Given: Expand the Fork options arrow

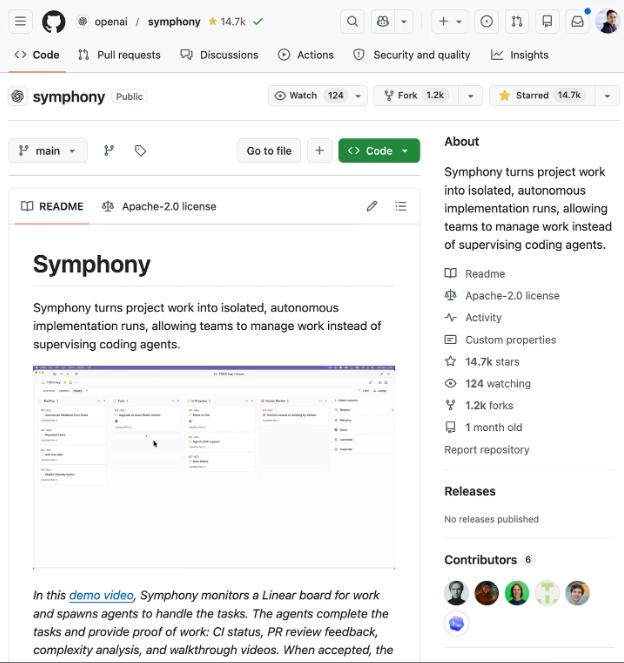Looking at the screenshot, I should tap(469, 96).
